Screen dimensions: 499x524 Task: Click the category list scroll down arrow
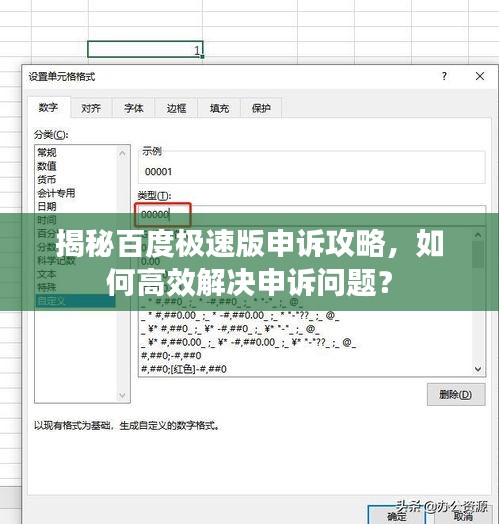pyautogui.click(x=122, y=396)
